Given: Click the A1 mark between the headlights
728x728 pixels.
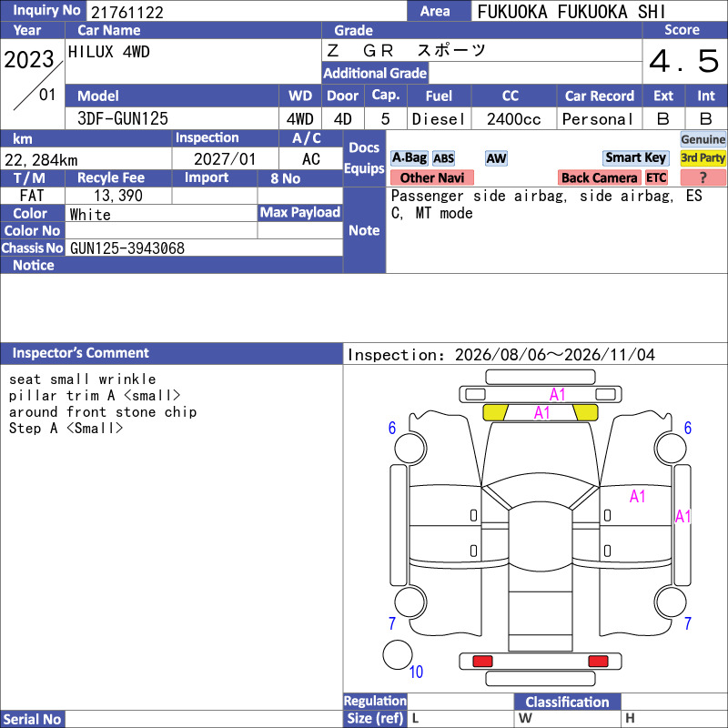Looking at the screenshot, I should coord(541,413).
